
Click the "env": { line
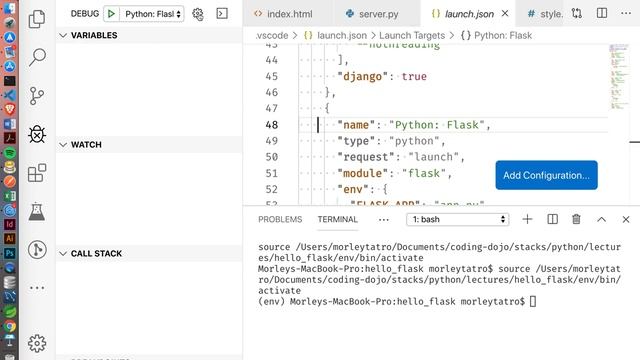tap(362, 189)
